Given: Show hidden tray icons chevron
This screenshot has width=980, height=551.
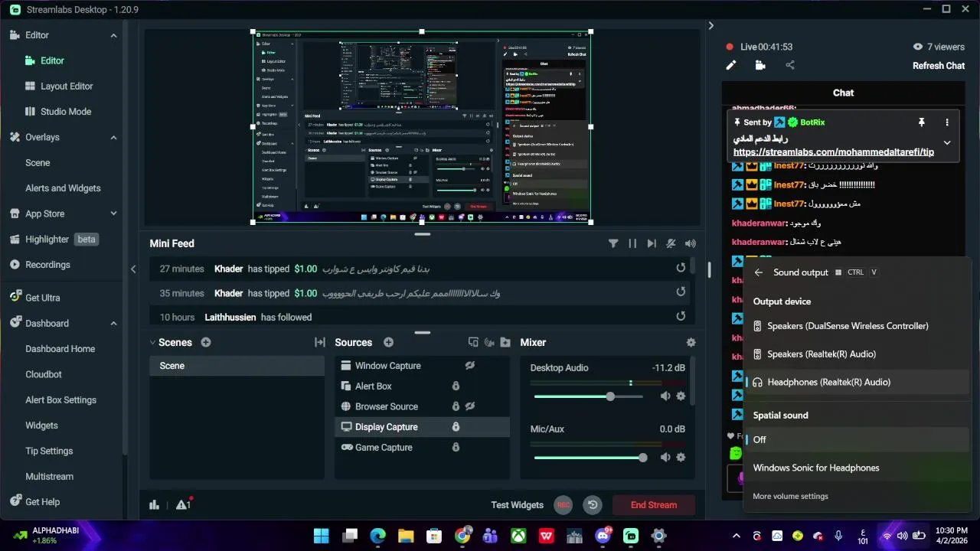Looking at the screenshot, I should pyautogui.click(x=737, y=536).
